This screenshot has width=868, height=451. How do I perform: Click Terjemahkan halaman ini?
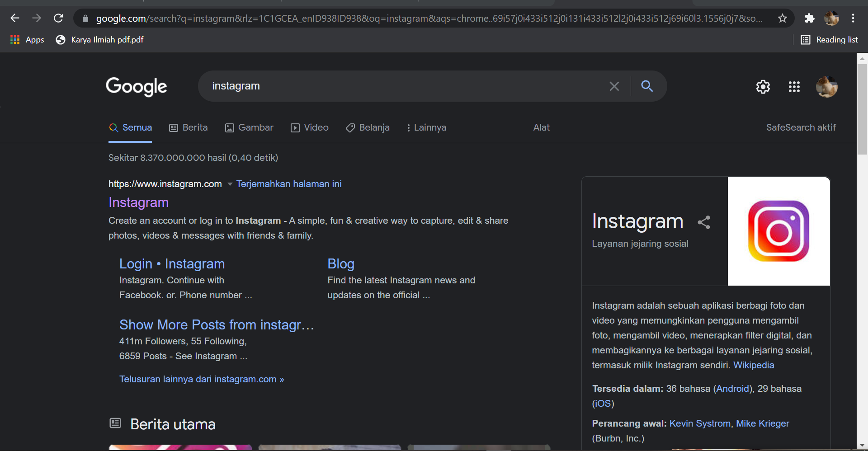pyautogui.click(x=289, y=184)
